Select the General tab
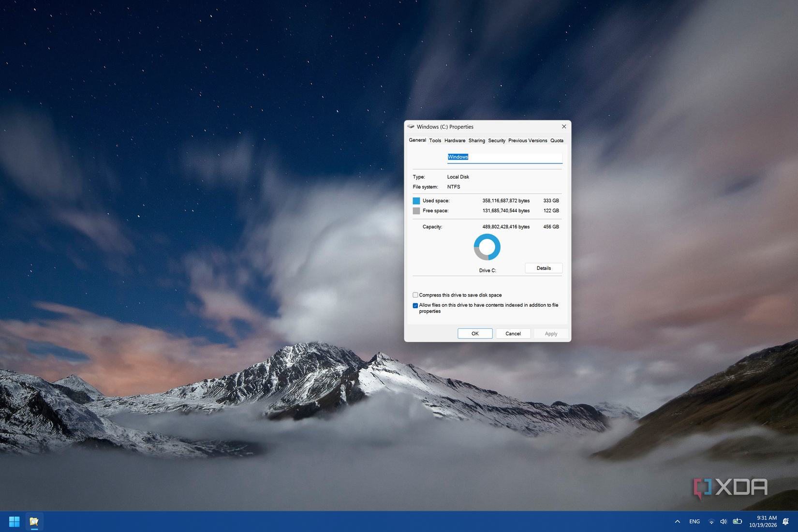 (417, 140)
